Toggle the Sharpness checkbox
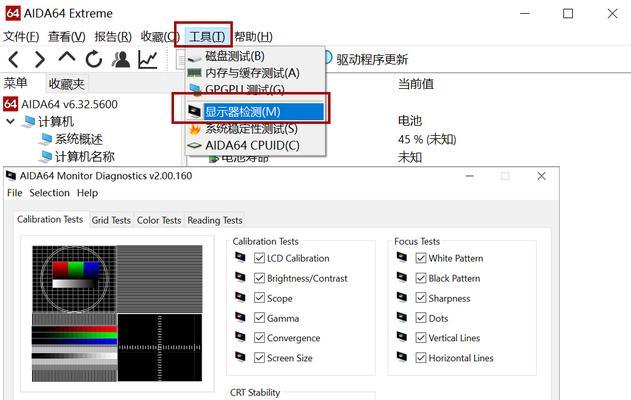Image resolution: width=631 pixels, height=400 pixels. tap(421, 298)
